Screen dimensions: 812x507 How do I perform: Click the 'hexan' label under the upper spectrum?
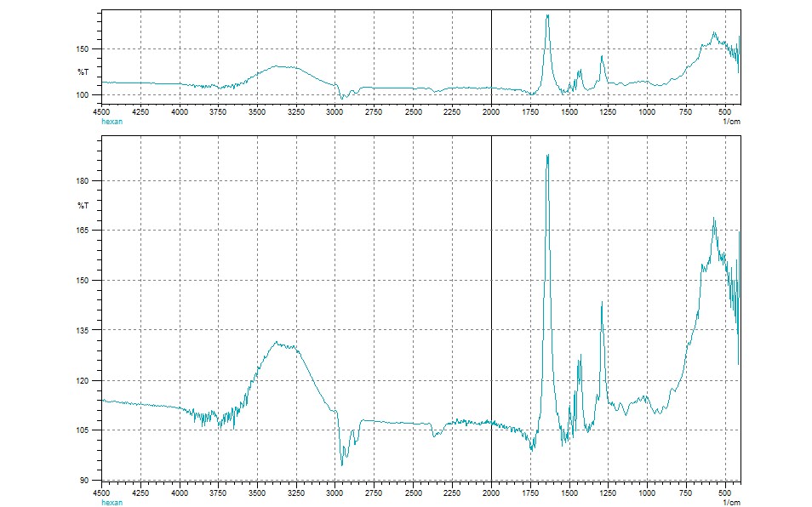[112, 122]
